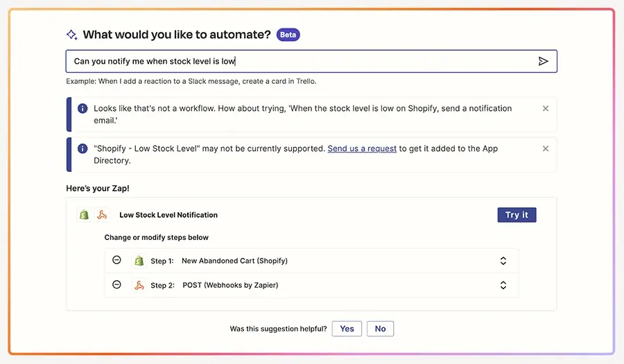
Task: Click the example Slack message hint text
Action: (x=191, y=81)
